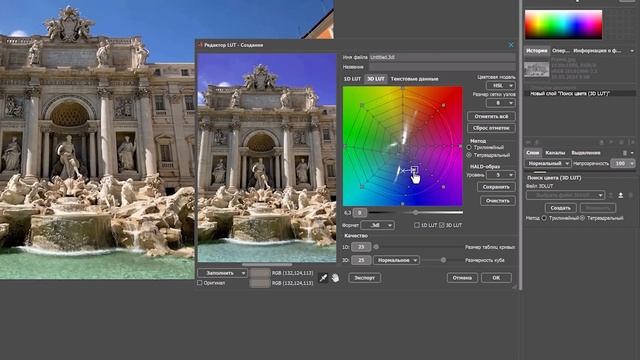Open the text data tab in LUT editor

click(414, 79)
